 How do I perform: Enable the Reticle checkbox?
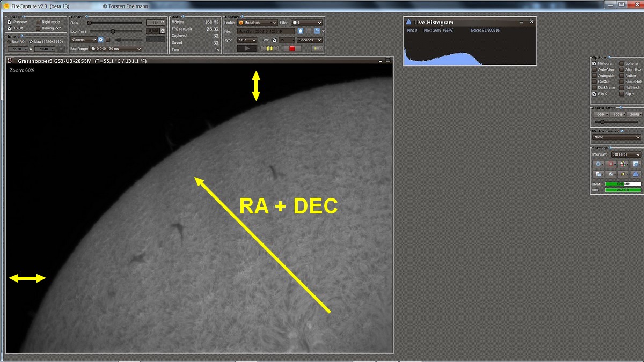622,76
